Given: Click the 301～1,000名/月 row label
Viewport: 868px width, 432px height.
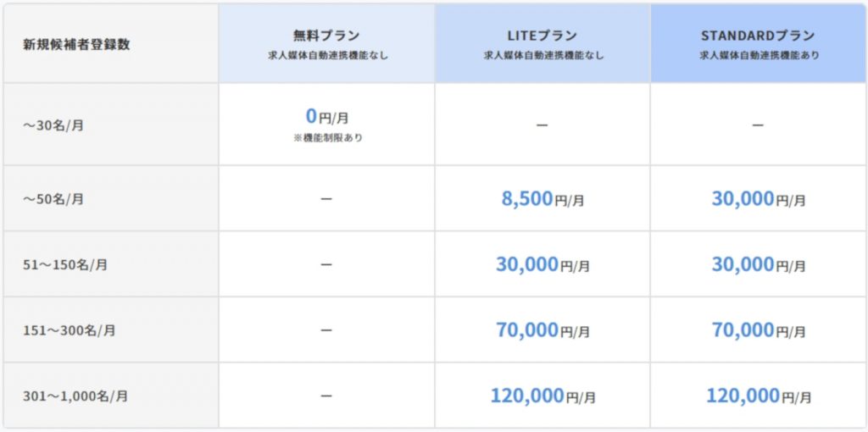Looking at the screenshot, I should tap(75, 396).
